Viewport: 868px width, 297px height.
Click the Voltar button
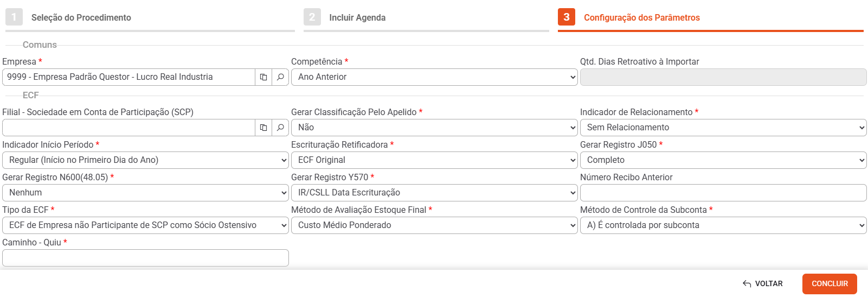pos(763,284)
